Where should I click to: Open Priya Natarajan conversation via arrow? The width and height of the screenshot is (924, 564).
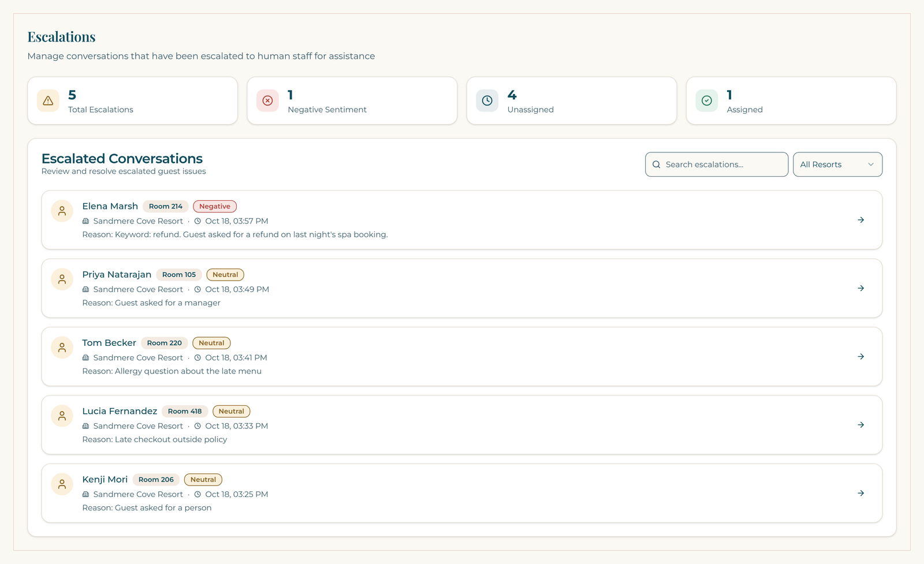(x=860, y=288)
